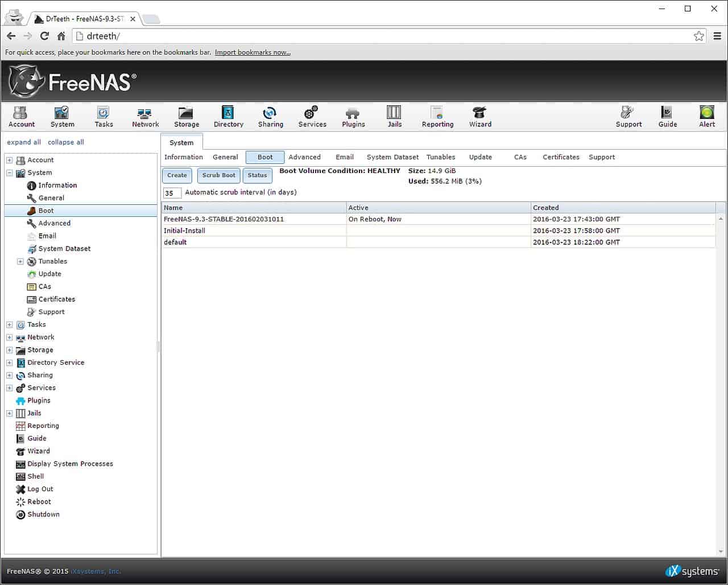Go back in browser history
The height and width of the screenshot is (585, 728).
[x=11, y=36]
